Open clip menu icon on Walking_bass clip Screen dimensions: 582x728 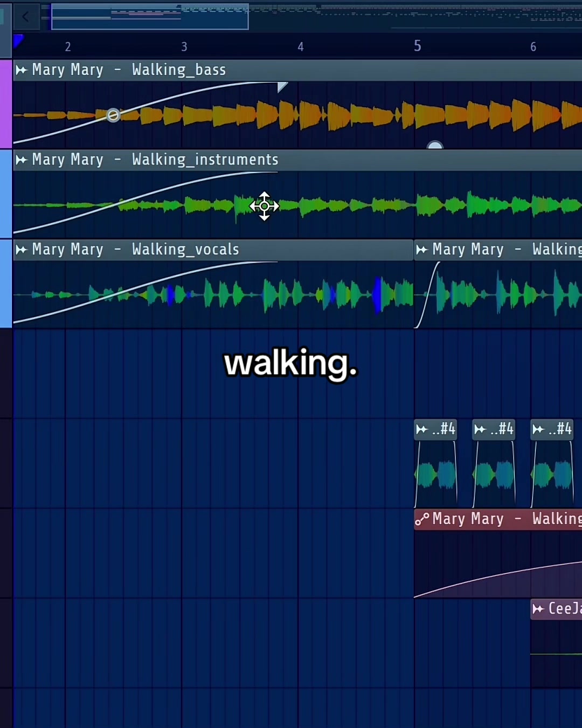[x=22, y=70]
